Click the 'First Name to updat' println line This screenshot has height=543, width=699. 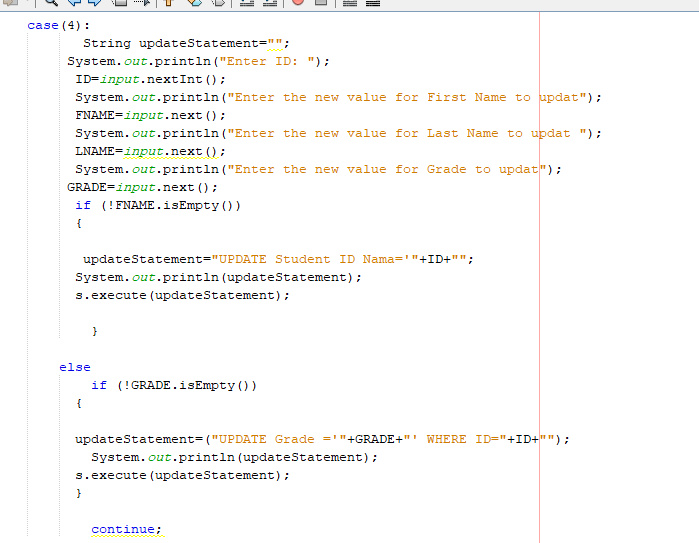338,97
